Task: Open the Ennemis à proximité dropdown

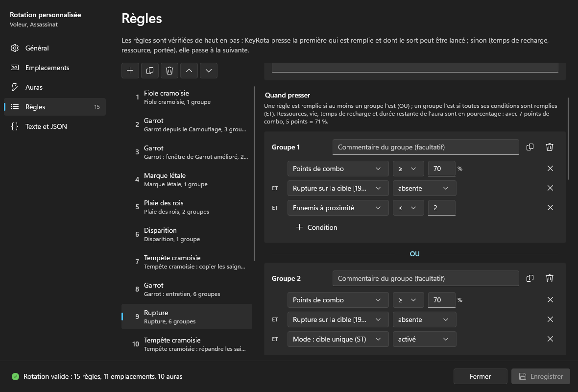Action: pos(338,208)
